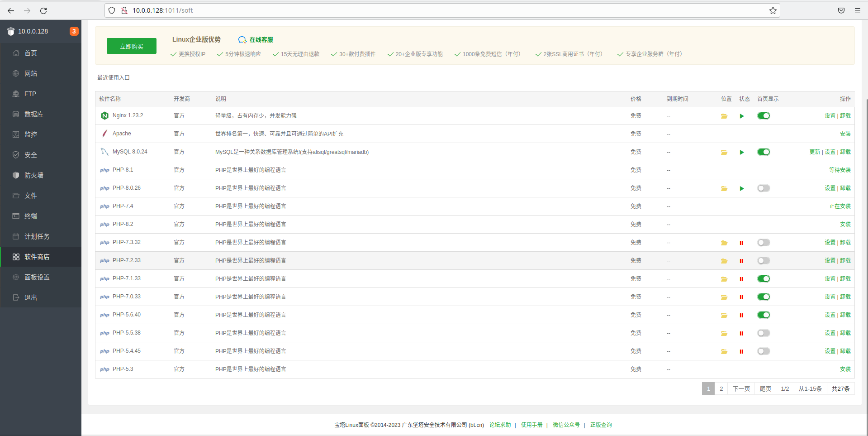Enable homepage display for PHP-5.4.45
Screen dimensions: 868x436
coord(764,351)
